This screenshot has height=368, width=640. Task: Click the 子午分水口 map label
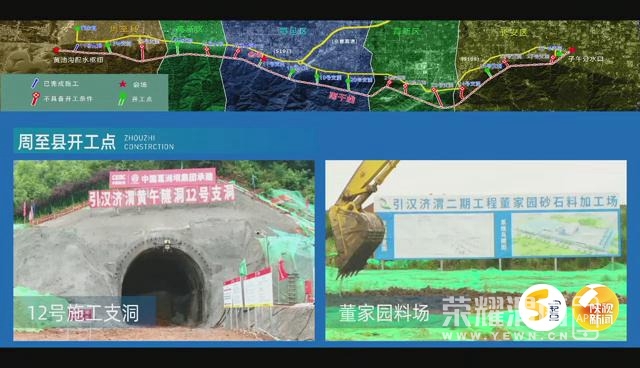pyautogui.click(x=586, y=59)
